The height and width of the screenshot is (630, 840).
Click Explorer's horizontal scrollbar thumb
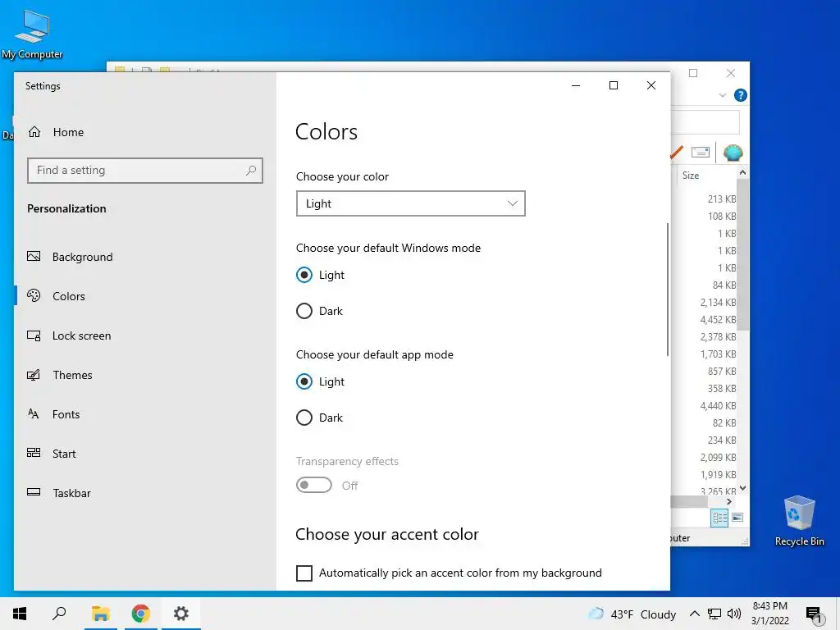pos(689,501)
